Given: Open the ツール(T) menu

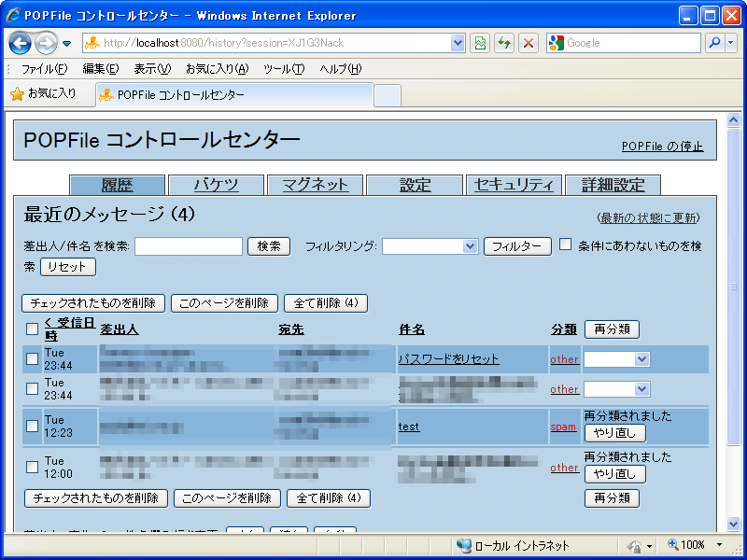Looking at the screenshot, I should point(284,69).
